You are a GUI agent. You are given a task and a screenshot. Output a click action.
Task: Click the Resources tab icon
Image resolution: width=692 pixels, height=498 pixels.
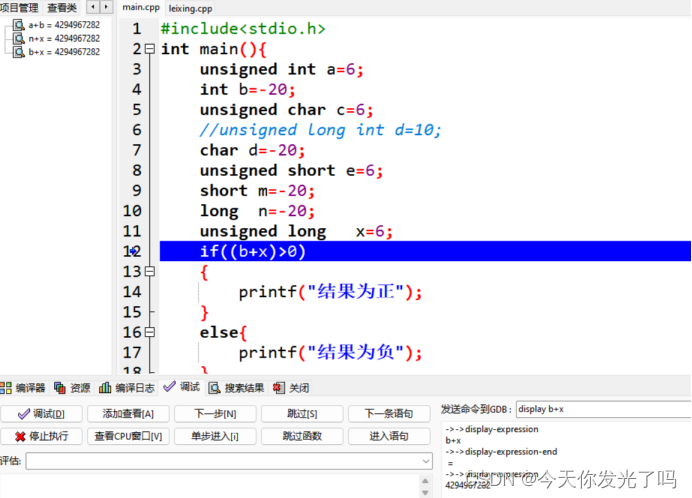click(60, 388)
